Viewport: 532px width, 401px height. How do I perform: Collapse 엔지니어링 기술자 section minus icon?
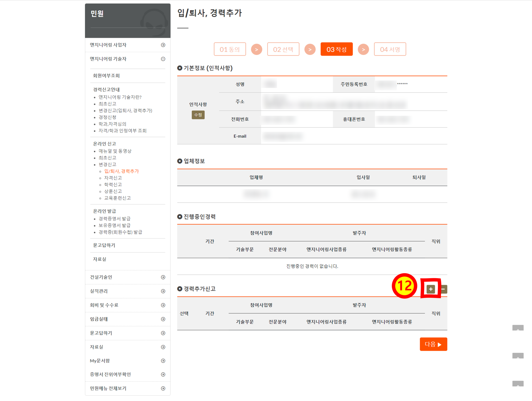163,59
